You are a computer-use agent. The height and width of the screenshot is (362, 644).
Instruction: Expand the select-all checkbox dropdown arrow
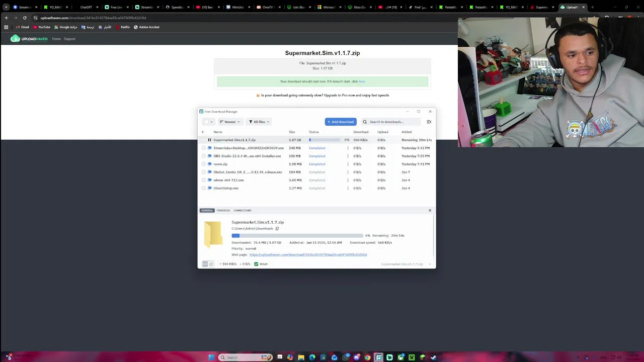pos(211,122)
